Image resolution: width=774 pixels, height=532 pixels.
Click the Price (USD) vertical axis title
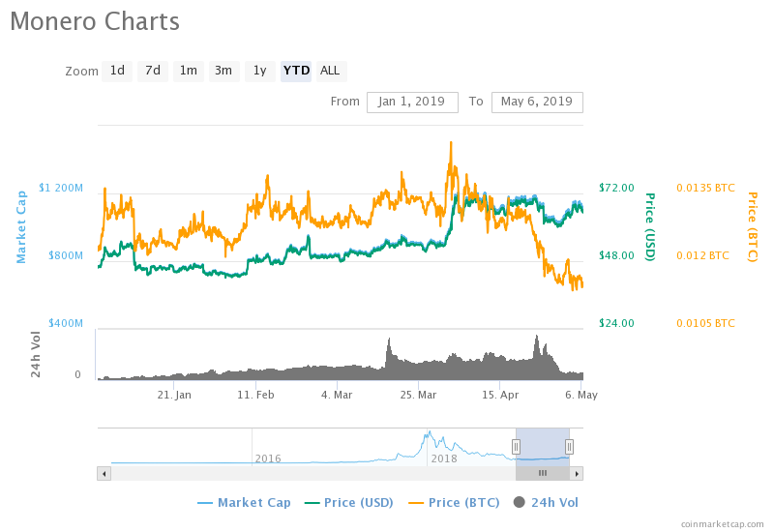[x=650, y=227]
